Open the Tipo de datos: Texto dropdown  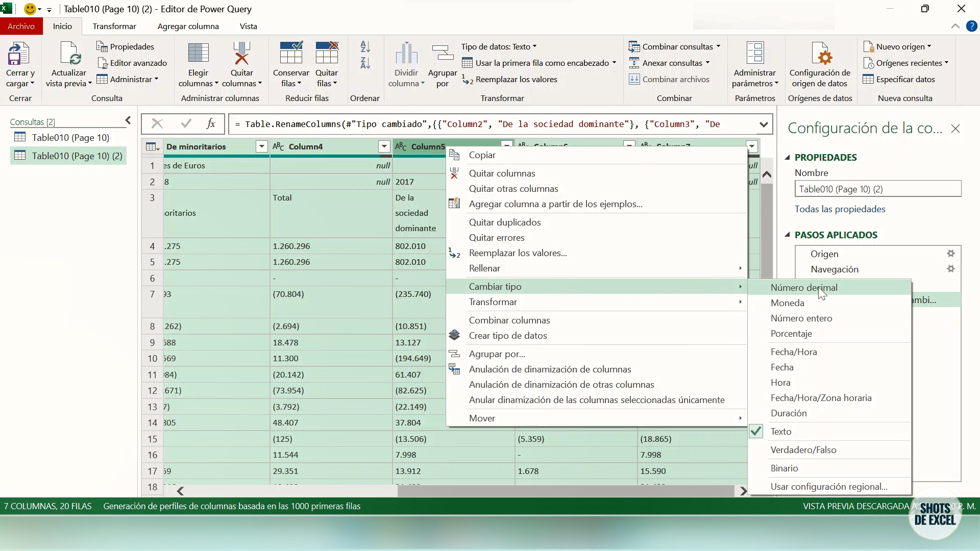(x=499, y=46)
